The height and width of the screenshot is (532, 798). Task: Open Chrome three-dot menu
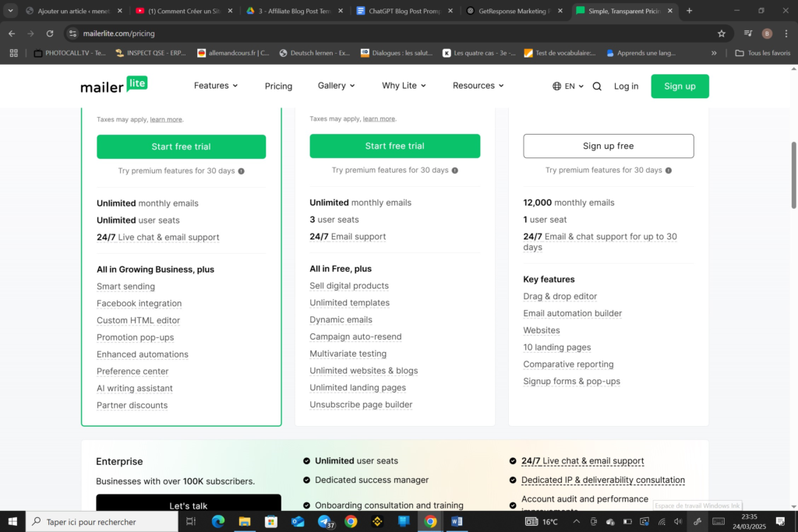[x=786, y=33]
